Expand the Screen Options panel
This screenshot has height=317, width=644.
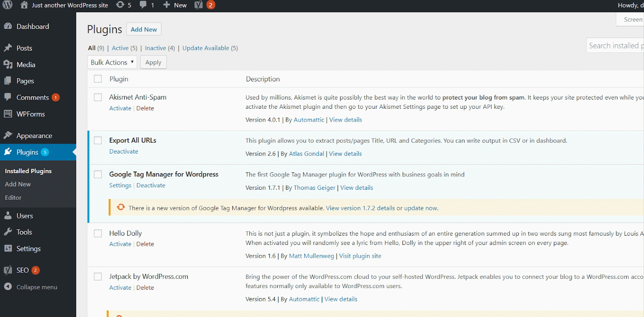click(x=632, y=20)
